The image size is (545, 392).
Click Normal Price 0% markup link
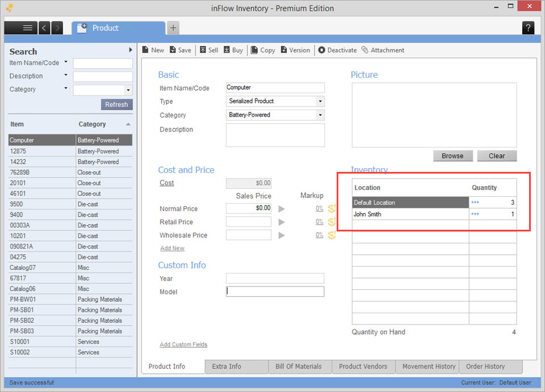[x=320, y=209]
